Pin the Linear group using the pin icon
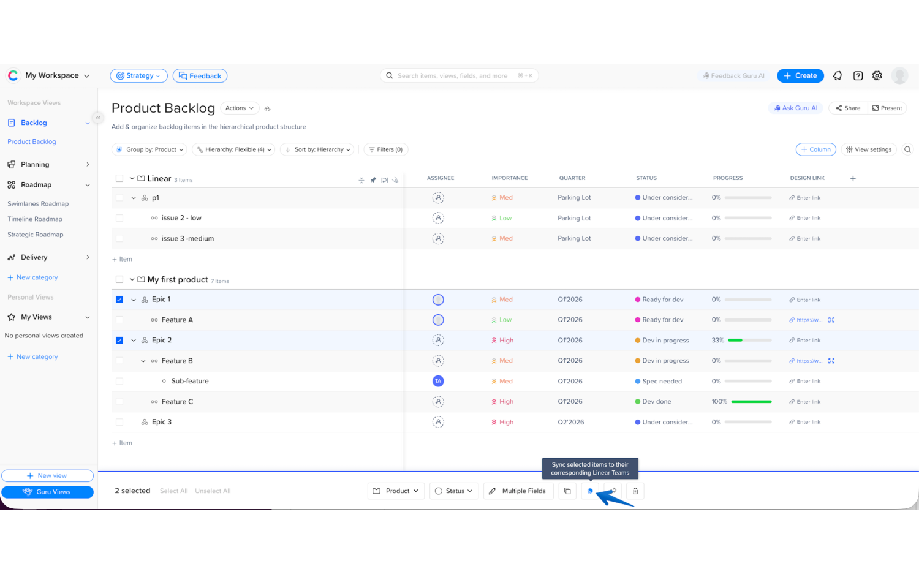 pos(373,179)
